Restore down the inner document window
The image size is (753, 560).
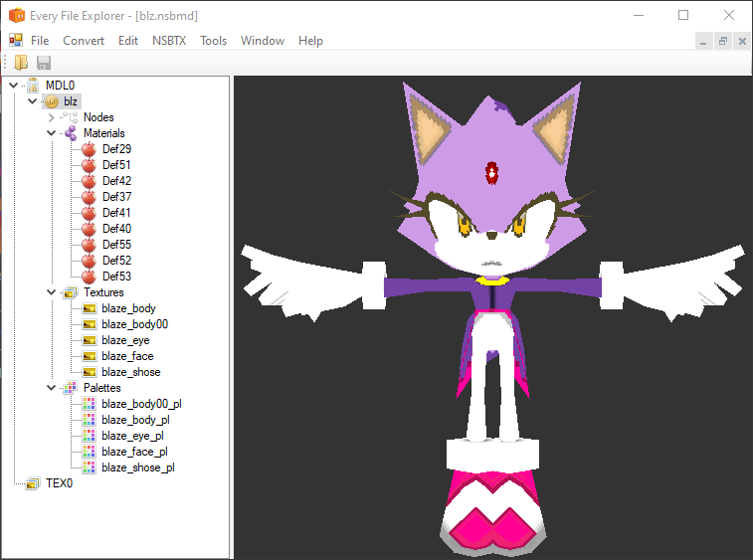tap(723, 42)
